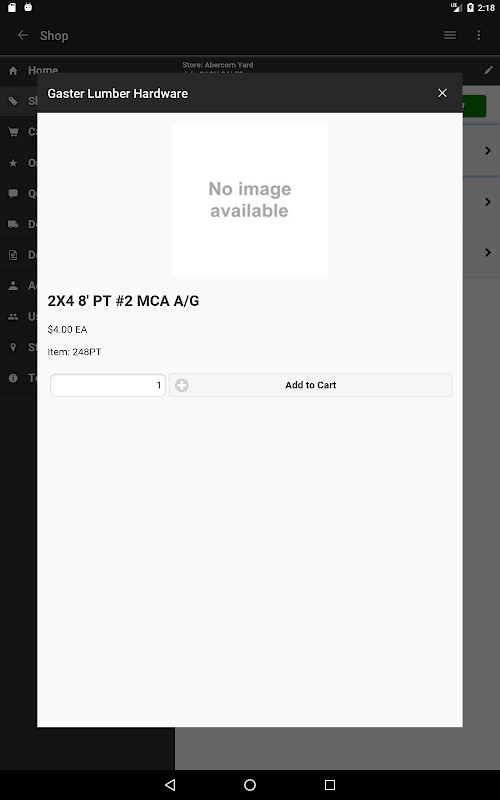This screenshot has width=500, height=800.
Task: Select the delivery truck sidebar icon
Action: click(x=13, y=224)
